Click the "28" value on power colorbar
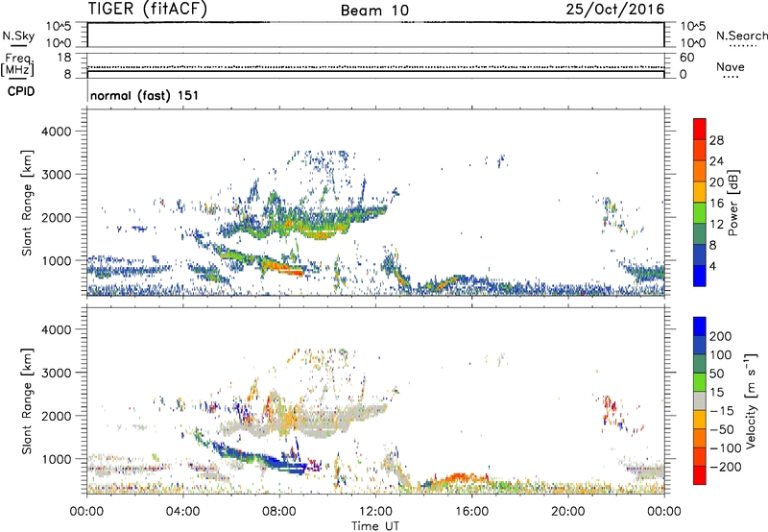Screen dimensions: 768x532 716,140
